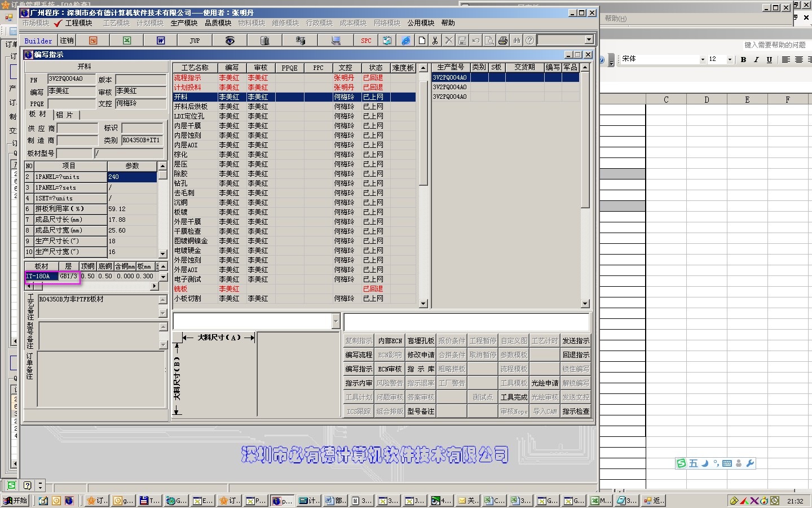Click the PowerPoint-style icon in the Builder toolbar
This screenshot has width=812, height=508.
pos(93,41)
